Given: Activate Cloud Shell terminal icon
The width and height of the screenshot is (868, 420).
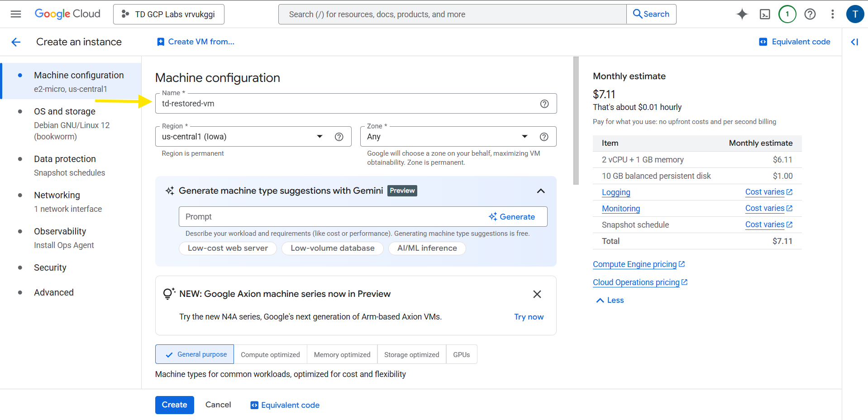Looking at the screenshot, I should (764, 14).
